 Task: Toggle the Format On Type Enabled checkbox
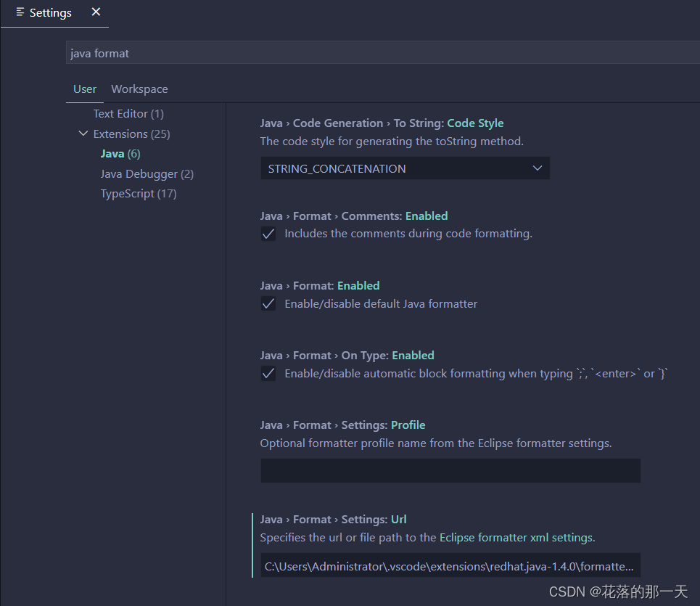point(268,373)
